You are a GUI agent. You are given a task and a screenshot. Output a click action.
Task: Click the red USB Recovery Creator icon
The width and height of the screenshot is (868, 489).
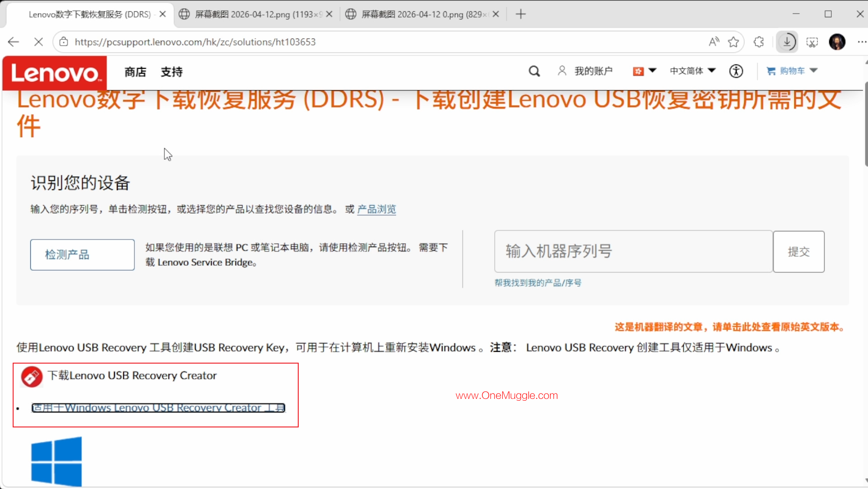pos(32,377)
